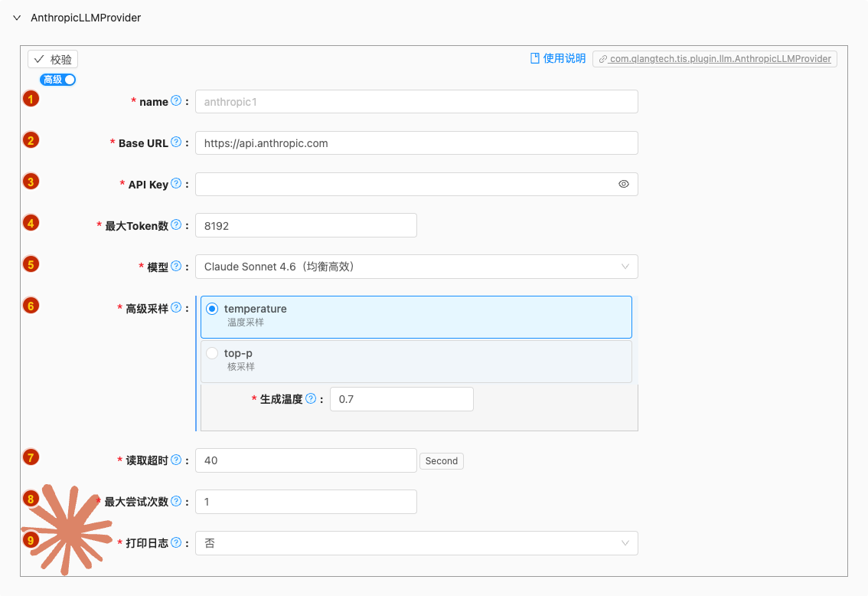This screenshot has width=868, height=596.
Task: Open the com.qlangtech.tis.plugin.llm.AnthropicLLMProvider link
Action: tap(715, 59)
